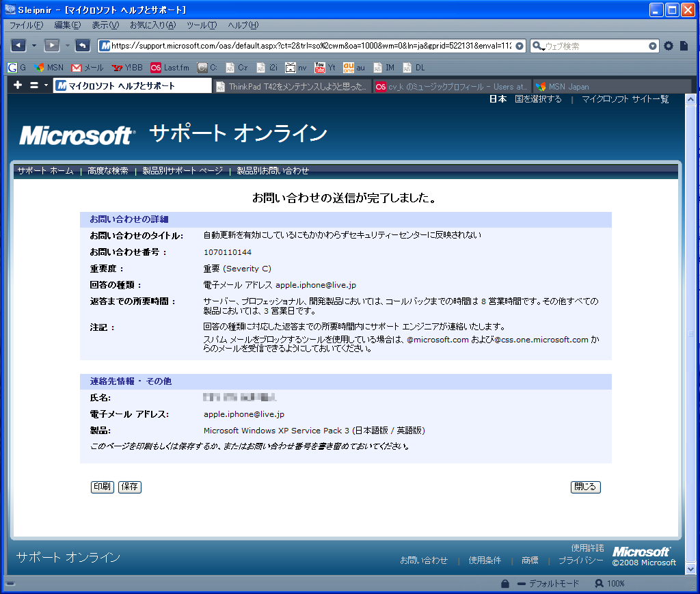This screenshot has height=594, width=700.
Task: Open the IM bookmark
Action: 384,68
